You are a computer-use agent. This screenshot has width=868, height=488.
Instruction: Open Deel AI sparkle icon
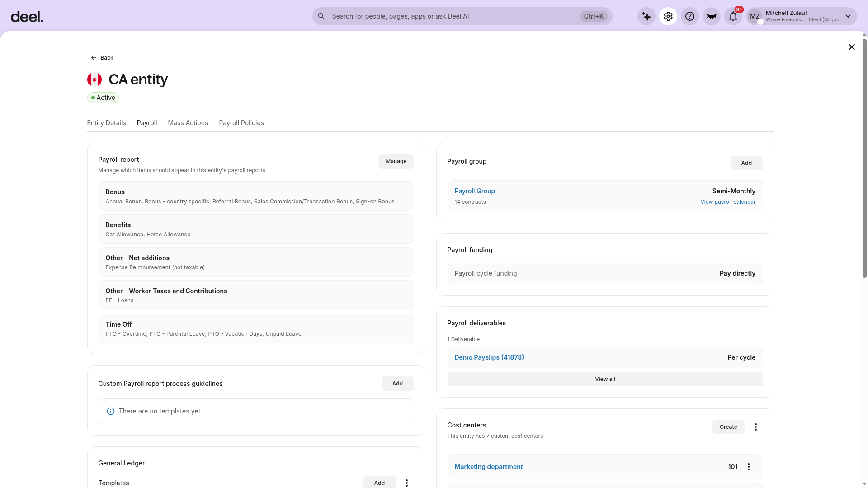646,16
